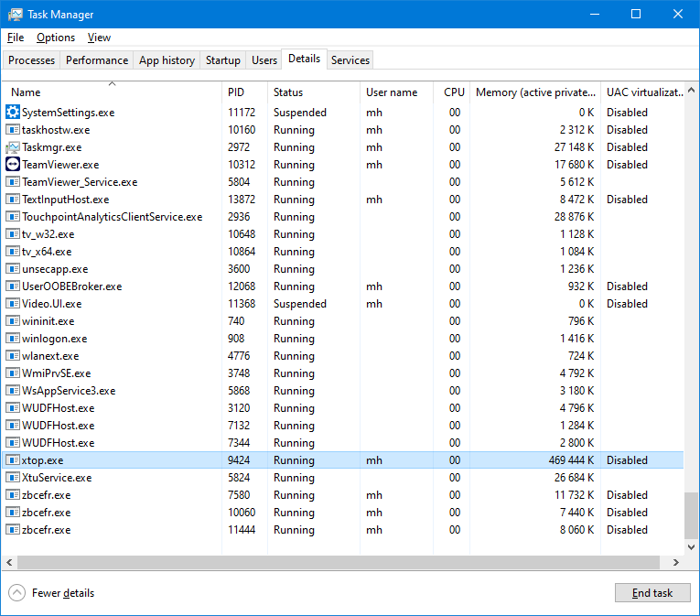This screenshot has height=616, width=700.
Task: Click the TeamViewer.exe icon
Action: [x=13, y=165]
